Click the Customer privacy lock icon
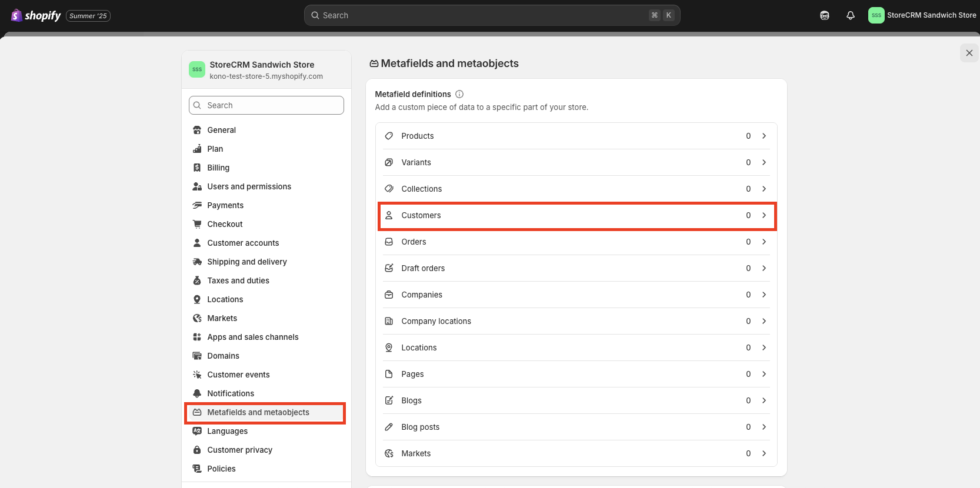 (x=197, y=450)
